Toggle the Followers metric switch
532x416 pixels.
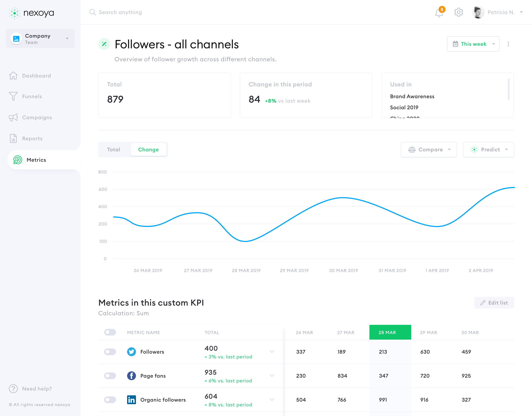tap(110, 352)
